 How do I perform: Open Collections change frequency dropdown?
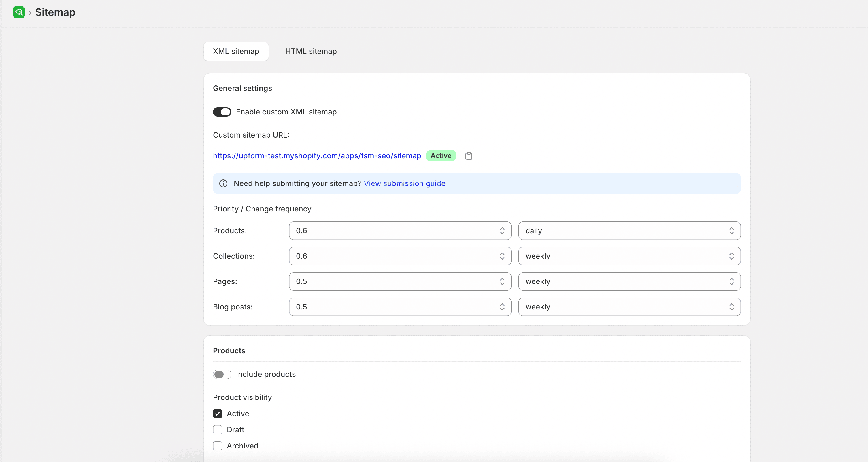point(629,256)
